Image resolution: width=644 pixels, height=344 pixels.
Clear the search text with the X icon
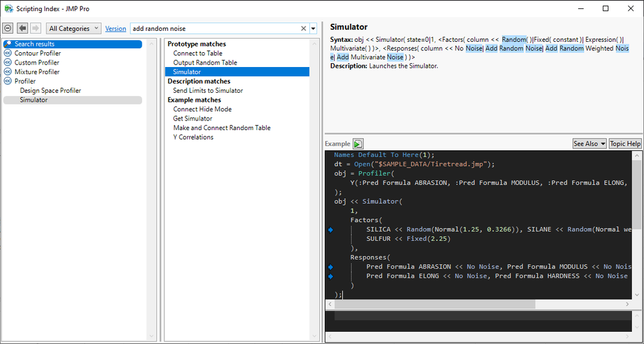tap(304, 28)
